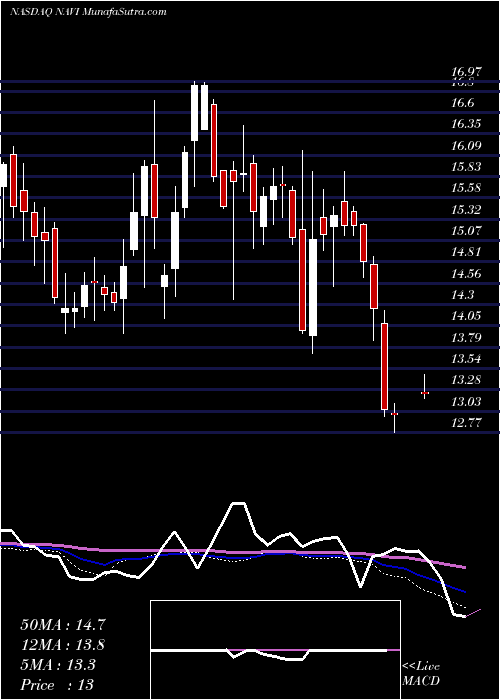Click the 15.32 price axis label

(466, 209)
